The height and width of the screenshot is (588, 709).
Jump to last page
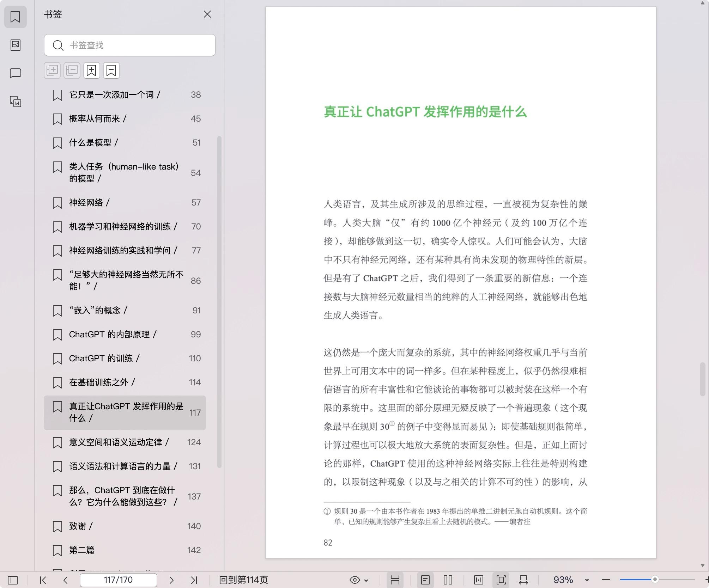(194, 580)
